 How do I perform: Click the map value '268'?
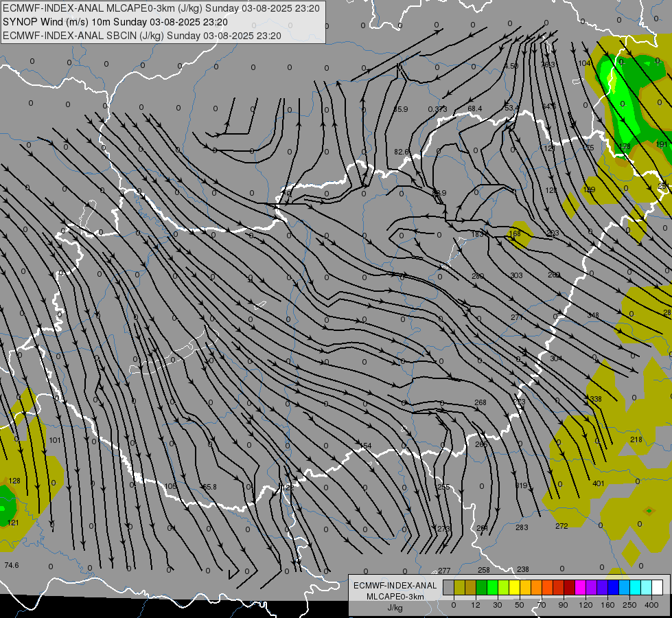(480, 402)
